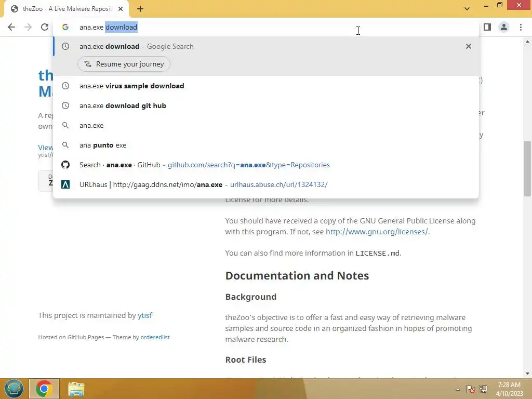
Task: Click clock icon beside 'ana.exe download git hub'
Action: click(x=65, y=105)
